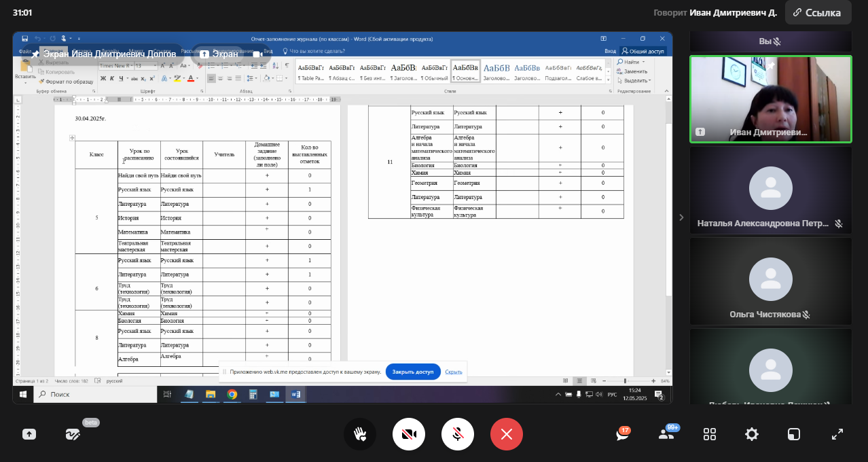Viewport: 868px width, 462px height.
Task: Start screen sharing from bottom bar
Action: (x=29, y=434)
